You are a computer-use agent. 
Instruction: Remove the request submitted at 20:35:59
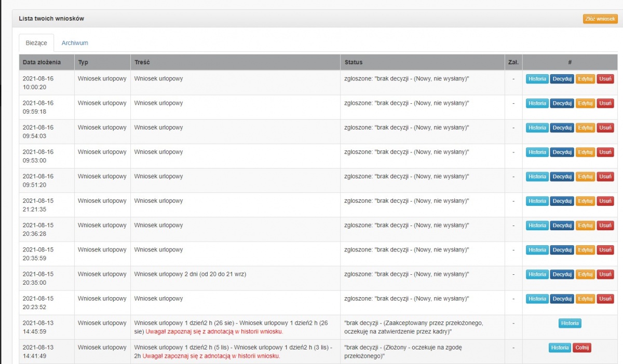(x=605, y=250)
